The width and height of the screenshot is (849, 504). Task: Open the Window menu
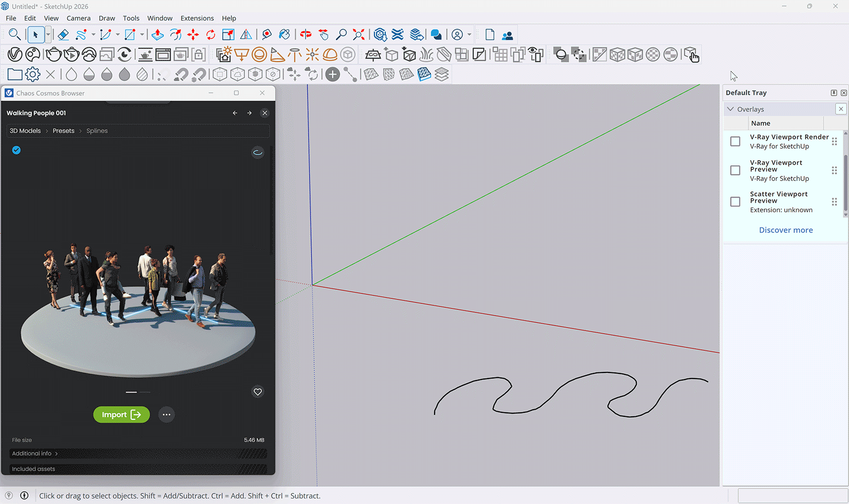(160, 18)
